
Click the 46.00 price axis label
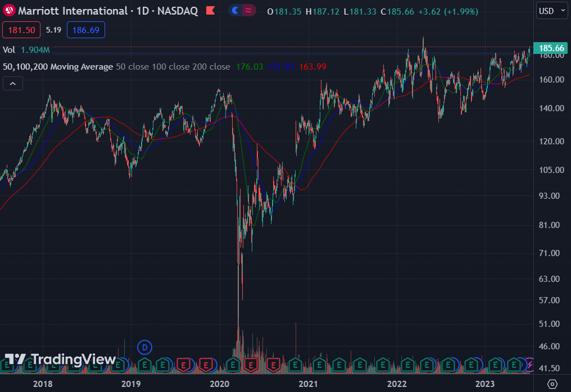(x=549, y=346)
